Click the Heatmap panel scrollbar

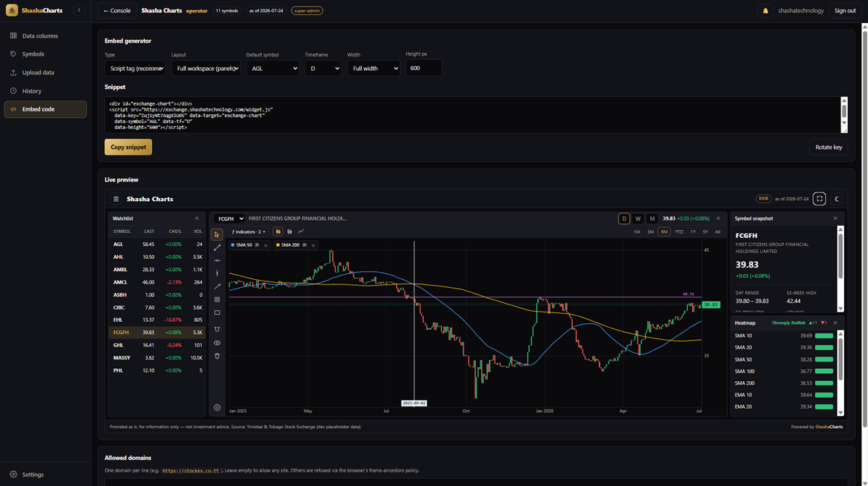[x=840, y=372]
